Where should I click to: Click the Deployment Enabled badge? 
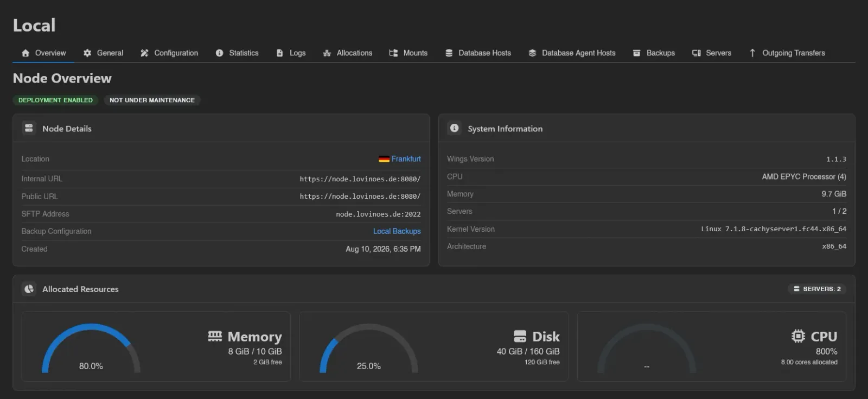55,100
